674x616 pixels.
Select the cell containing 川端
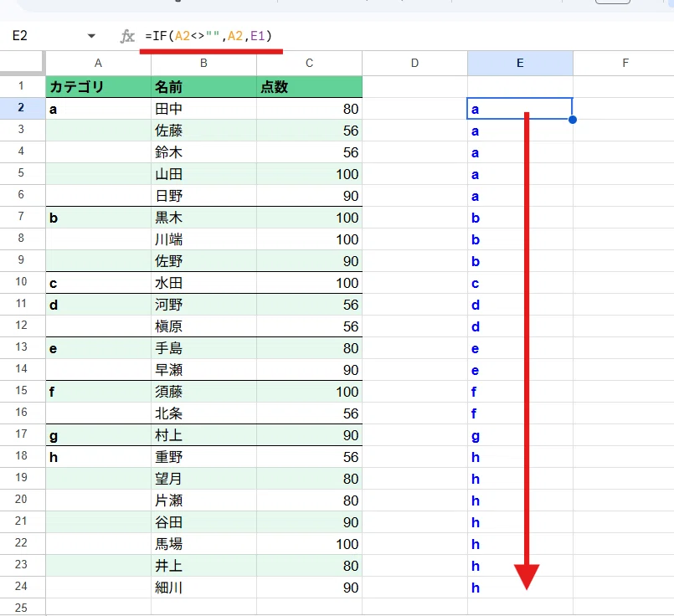[x=203, y=239]
